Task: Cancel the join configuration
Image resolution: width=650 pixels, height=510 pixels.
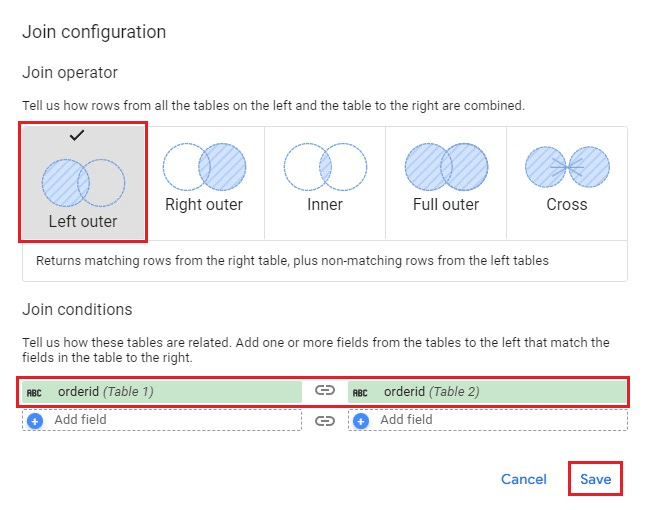Action: coord(524,479)
